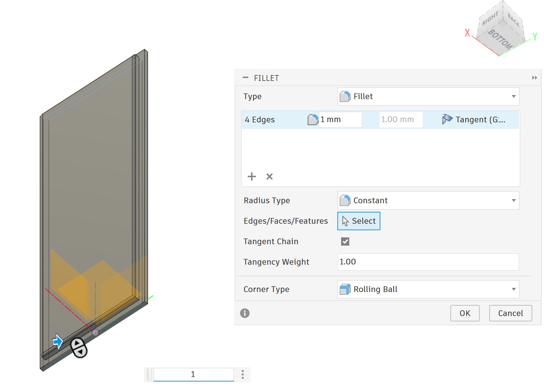
Task: Click the Cancel button
Action: coord(510,313)
